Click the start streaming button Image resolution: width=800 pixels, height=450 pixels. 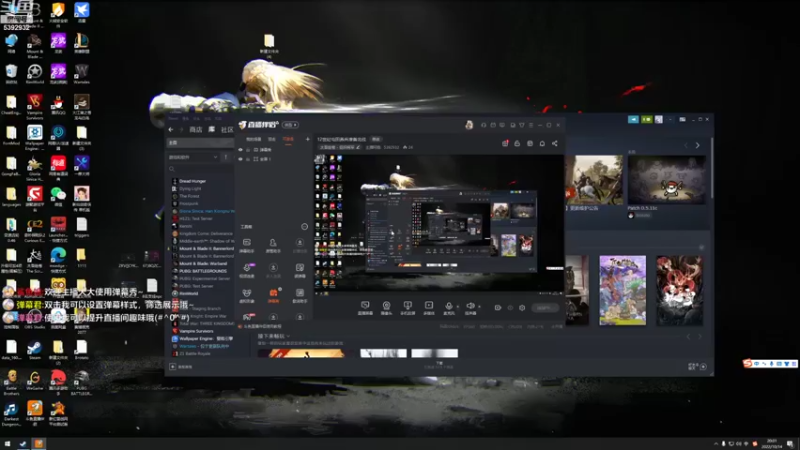[545, 308]
